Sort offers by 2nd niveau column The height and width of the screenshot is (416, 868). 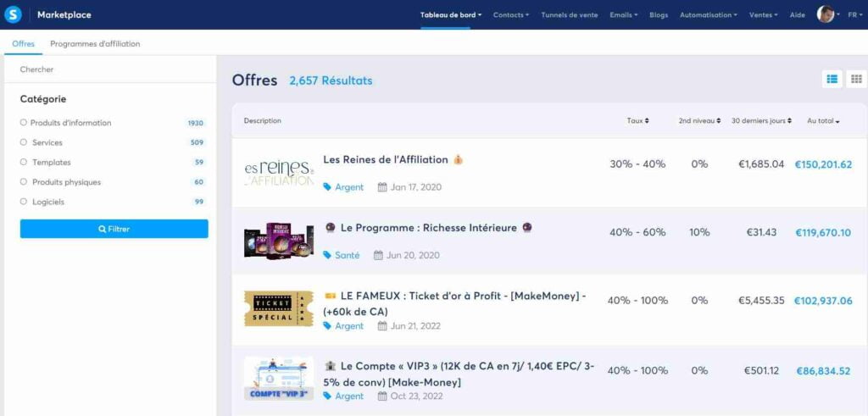[699, 120]
